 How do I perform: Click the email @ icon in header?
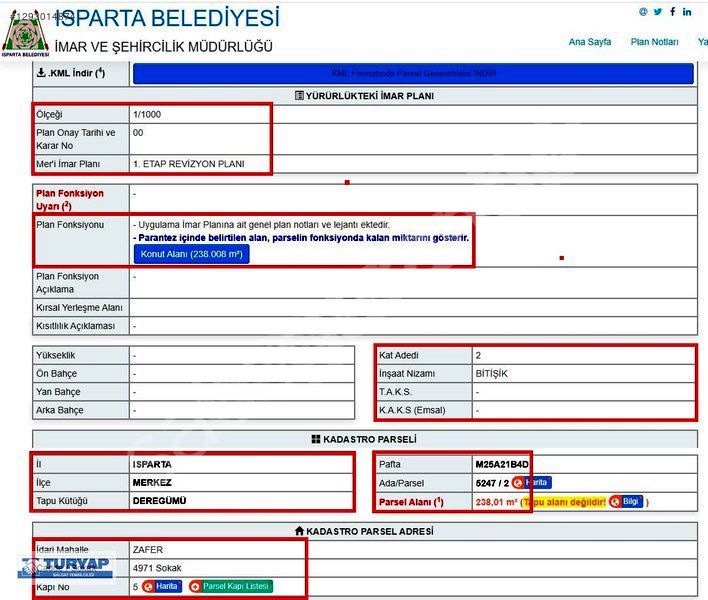point(643,12)
